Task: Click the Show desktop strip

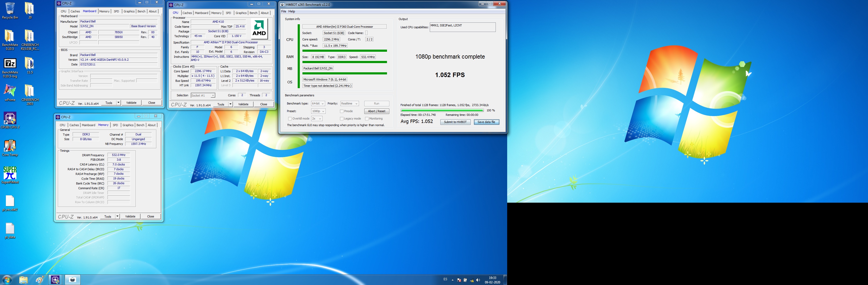Action: [x=505, y=280]
